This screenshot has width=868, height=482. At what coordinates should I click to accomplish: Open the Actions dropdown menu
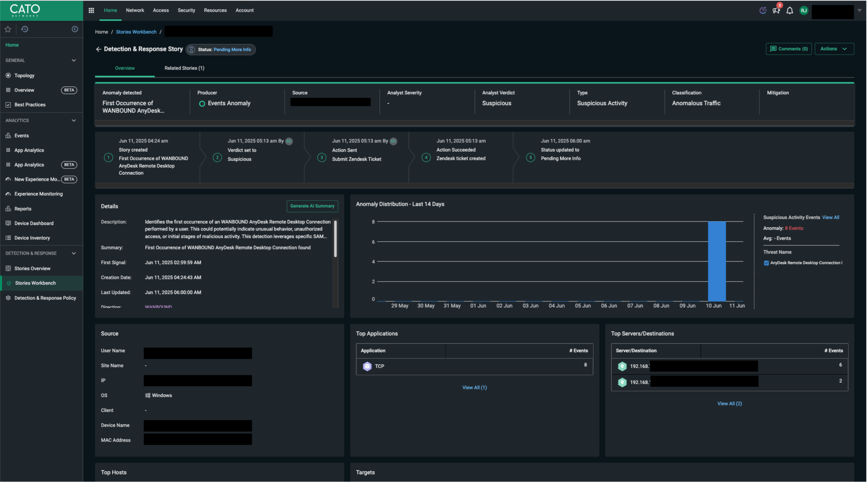click(834, 49)
